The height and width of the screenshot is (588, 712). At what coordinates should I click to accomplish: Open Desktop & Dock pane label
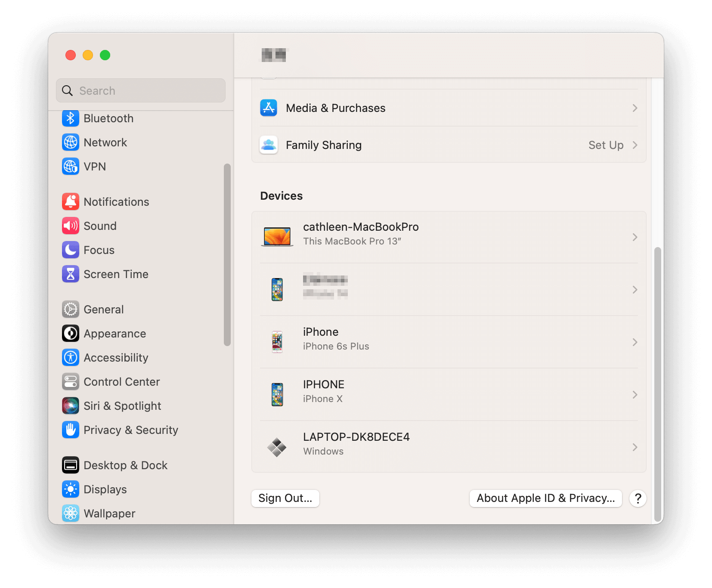pyautogui.click(x=126, y=465)
